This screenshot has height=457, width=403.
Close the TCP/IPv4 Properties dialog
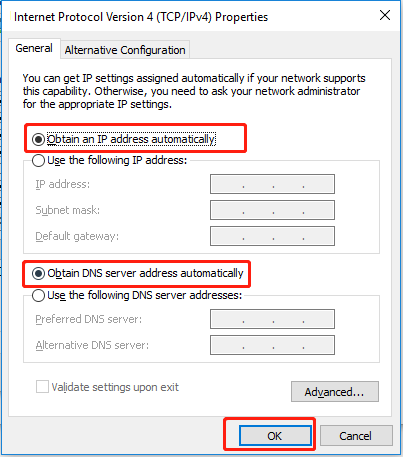[x=385, y=15]
